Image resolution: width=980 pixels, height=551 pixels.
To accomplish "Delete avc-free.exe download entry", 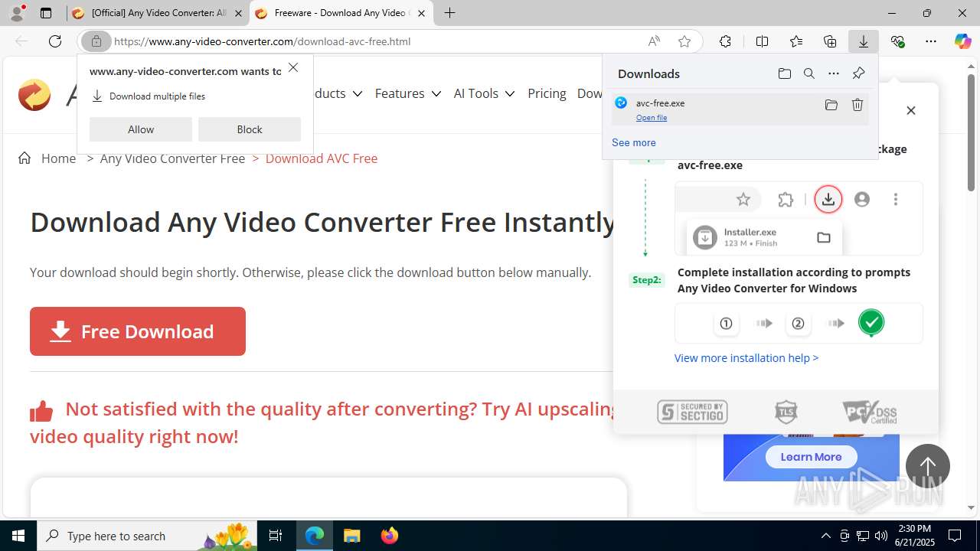I will [857, 105].
